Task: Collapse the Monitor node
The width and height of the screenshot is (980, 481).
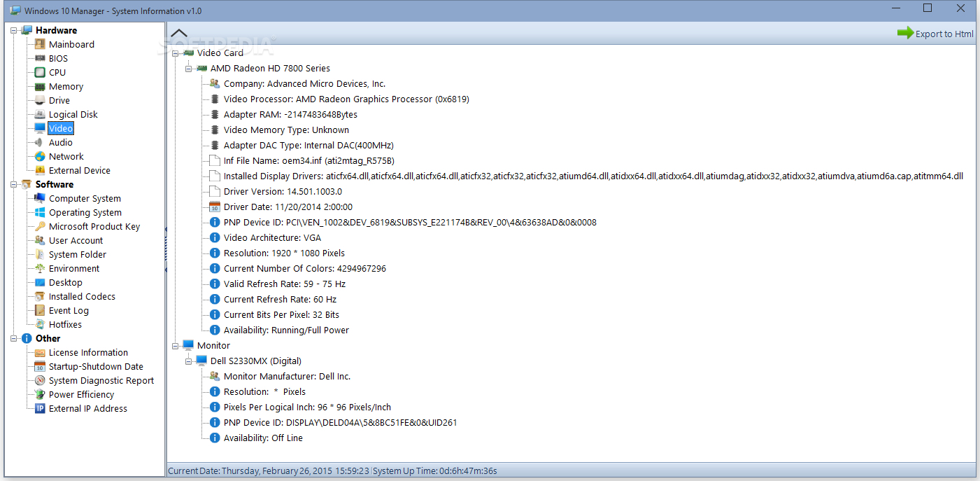Action: click(175, 345)
